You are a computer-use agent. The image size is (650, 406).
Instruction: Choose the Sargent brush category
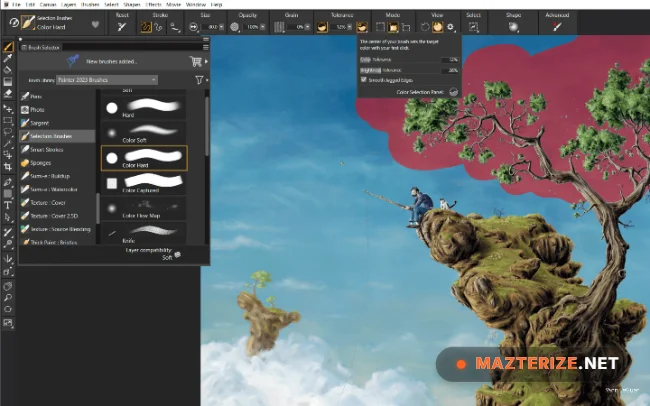pos(58,123)
